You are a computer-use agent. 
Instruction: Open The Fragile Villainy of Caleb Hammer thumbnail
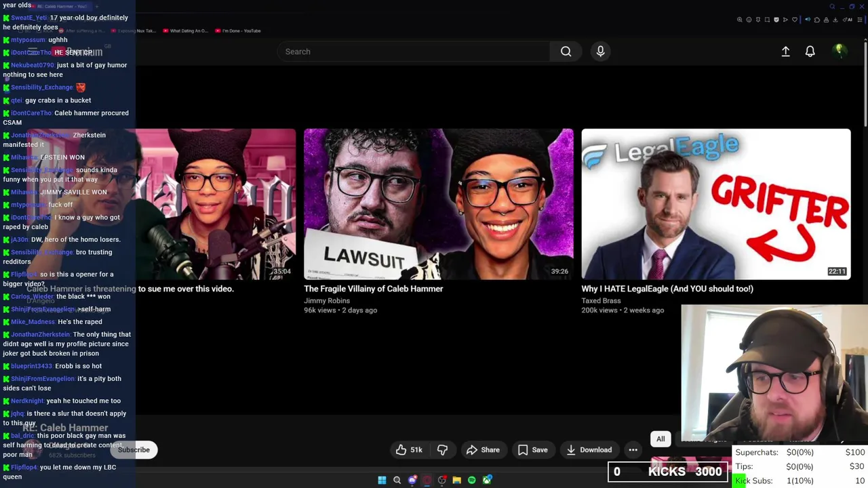[x=438, y=204]
